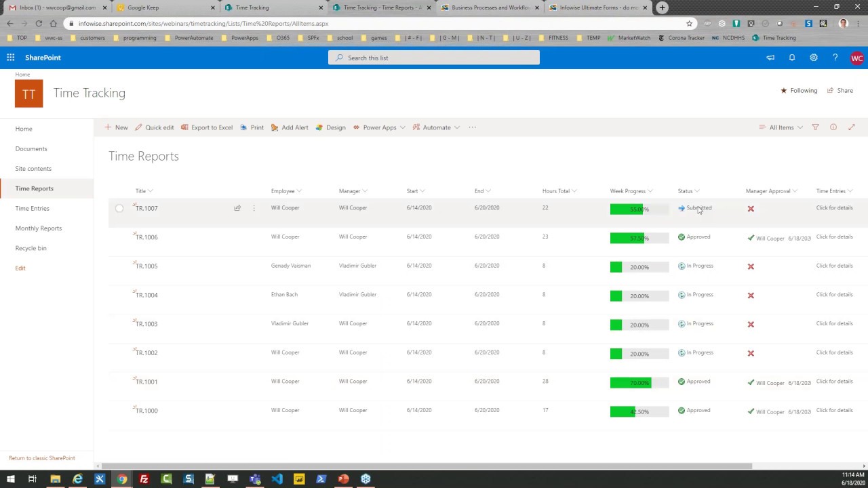Select the TR.1007 row checkbox
The image size is (868, 488).
tap(119, 209)
